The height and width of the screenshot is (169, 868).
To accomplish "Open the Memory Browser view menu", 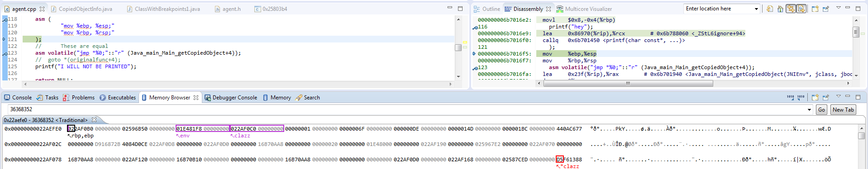I will (838, 96).
